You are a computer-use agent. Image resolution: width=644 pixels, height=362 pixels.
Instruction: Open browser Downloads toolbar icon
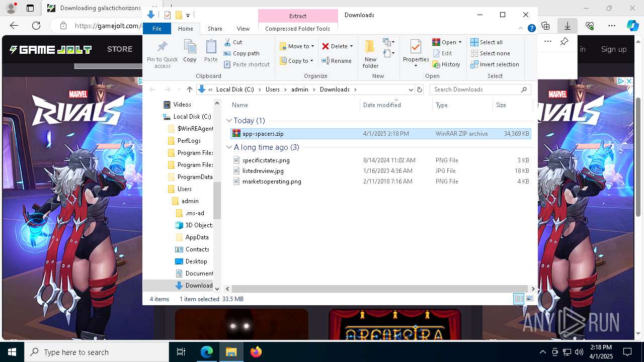pyautogui.click(x=568, y=26)
